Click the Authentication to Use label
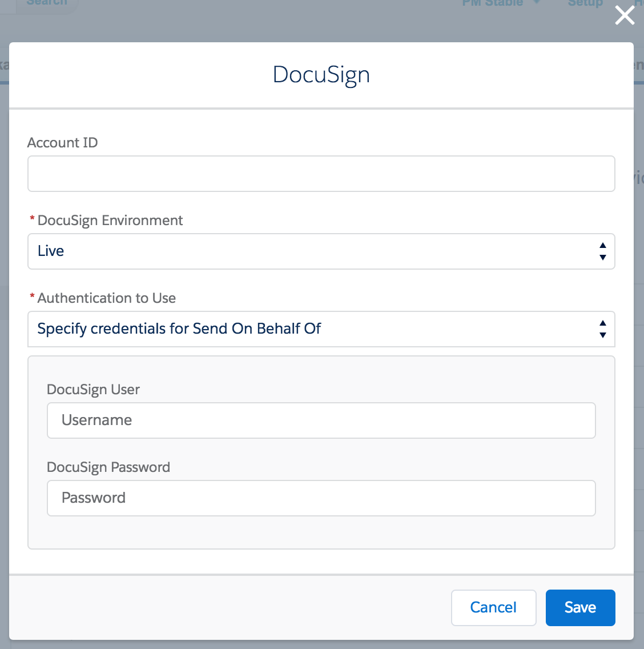Image resolution: width=644 pixels, height=649 pixels. tap(107, 298)
